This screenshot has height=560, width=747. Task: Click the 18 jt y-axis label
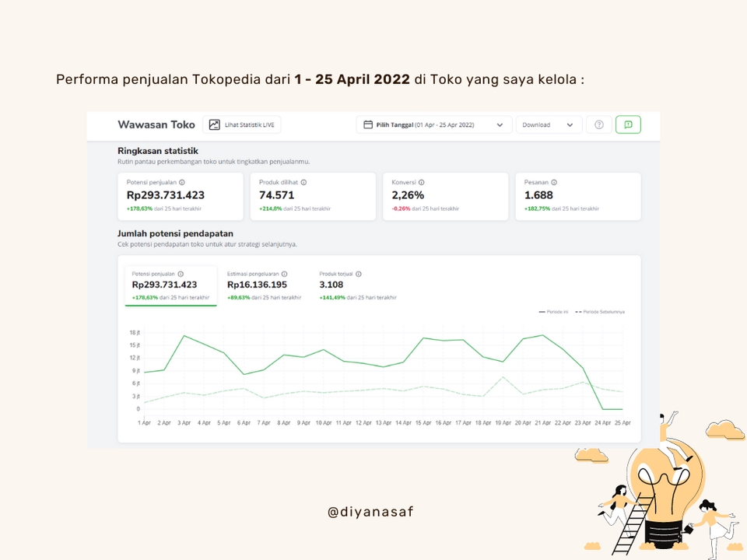pyautogui.click(x=135, y=332)
